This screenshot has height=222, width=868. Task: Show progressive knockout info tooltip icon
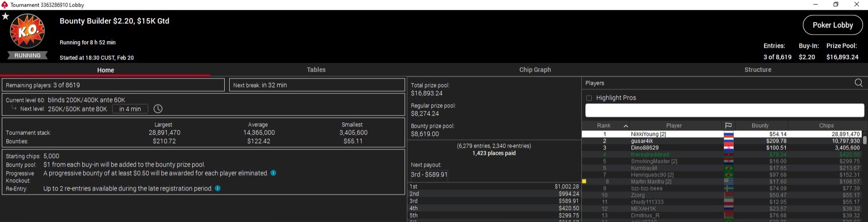point(273,173)
